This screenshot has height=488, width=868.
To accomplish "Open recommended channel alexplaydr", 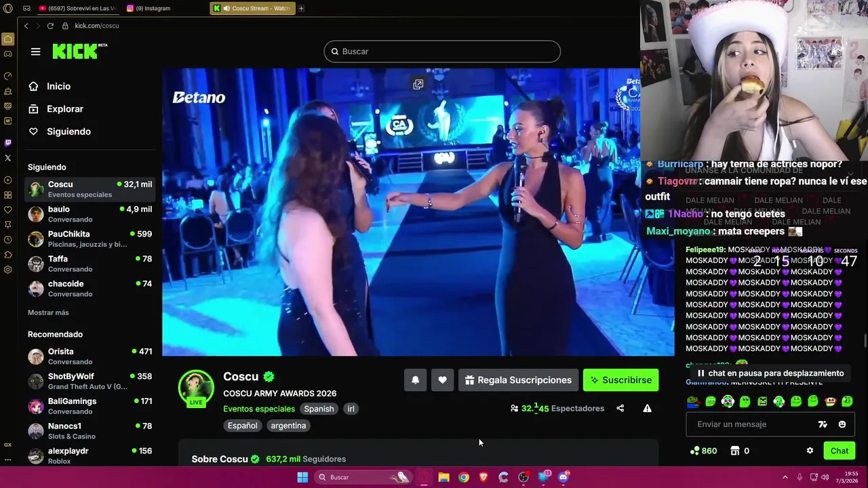I will [90, 455].
